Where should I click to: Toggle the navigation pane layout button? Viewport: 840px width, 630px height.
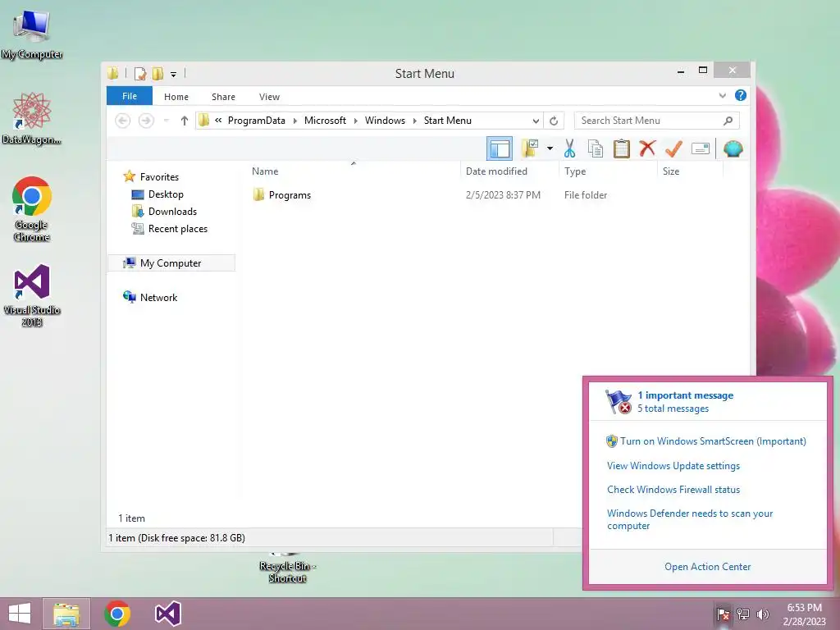500,148
